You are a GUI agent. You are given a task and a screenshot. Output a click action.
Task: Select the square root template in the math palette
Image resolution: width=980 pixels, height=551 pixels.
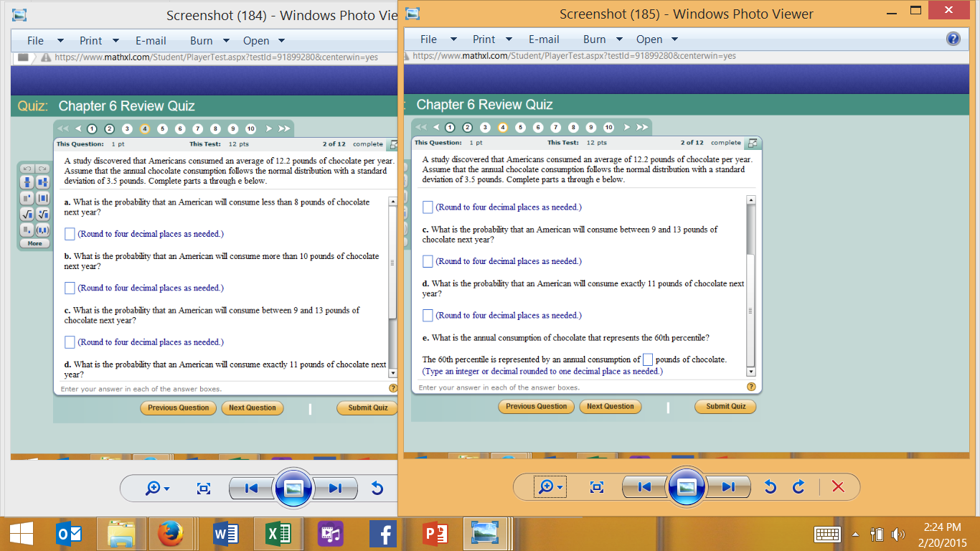pos(27,214)
